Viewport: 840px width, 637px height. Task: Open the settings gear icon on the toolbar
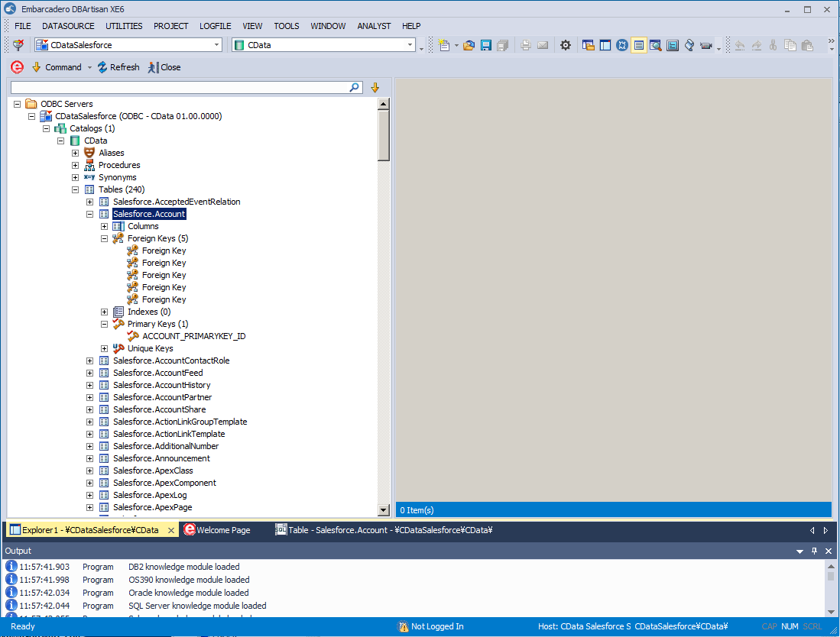[565, 45]
